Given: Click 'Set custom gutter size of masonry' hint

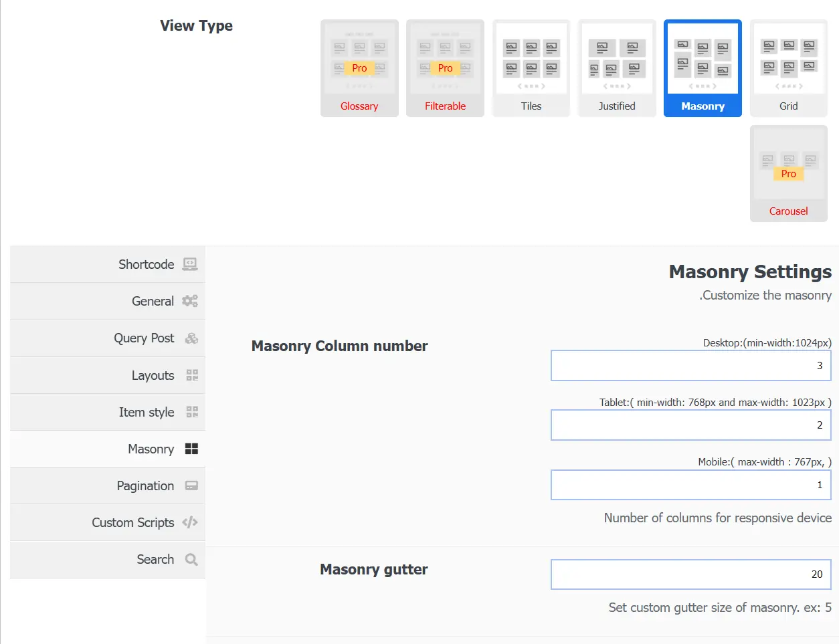Looking at the screenshot, I should coord(720,607).
